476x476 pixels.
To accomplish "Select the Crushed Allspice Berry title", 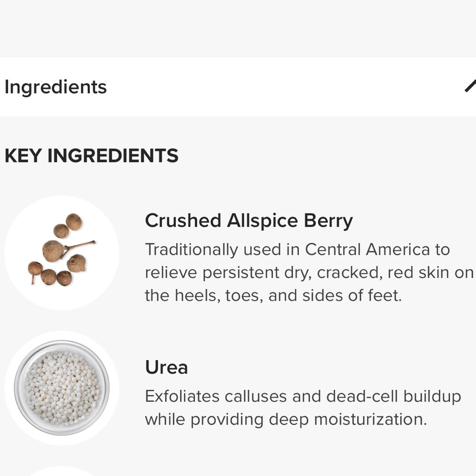I will click(x=248, y=221).
